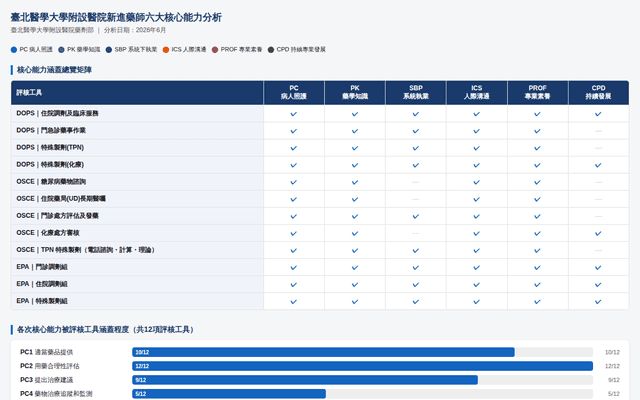Click the blue PC 病人照護 legend dot
Screen dimensions: 640x400
(x=14, y=50)
